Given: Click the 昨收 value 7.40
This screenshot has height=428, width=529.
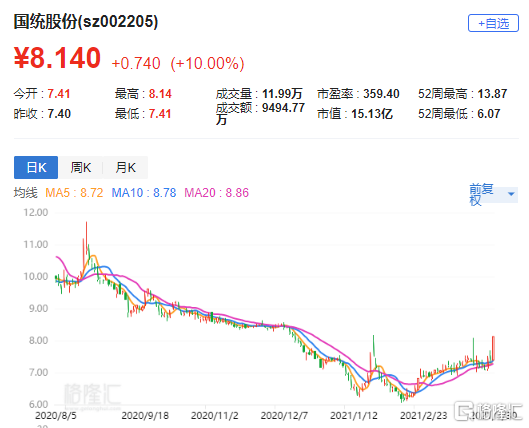Looking at the screenshot, I should tap(59, 114).
